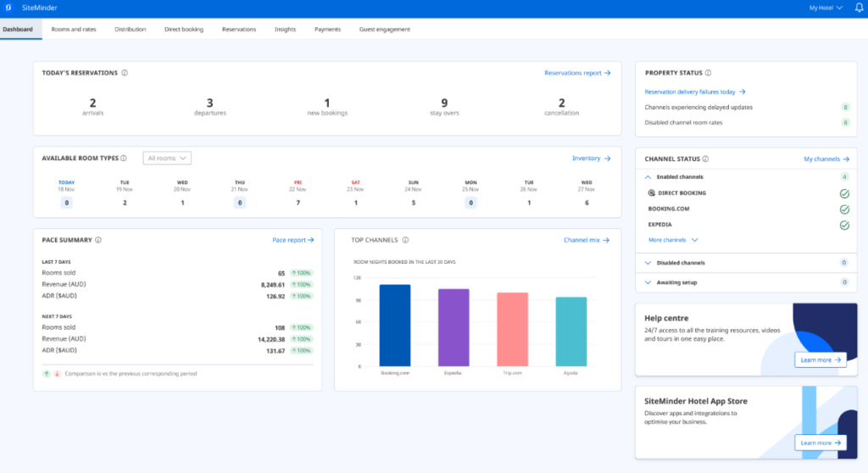The width and height of the screenshot is (868, 473).
Task: Show info icon for Channel Status
Action: pos(705,159)
